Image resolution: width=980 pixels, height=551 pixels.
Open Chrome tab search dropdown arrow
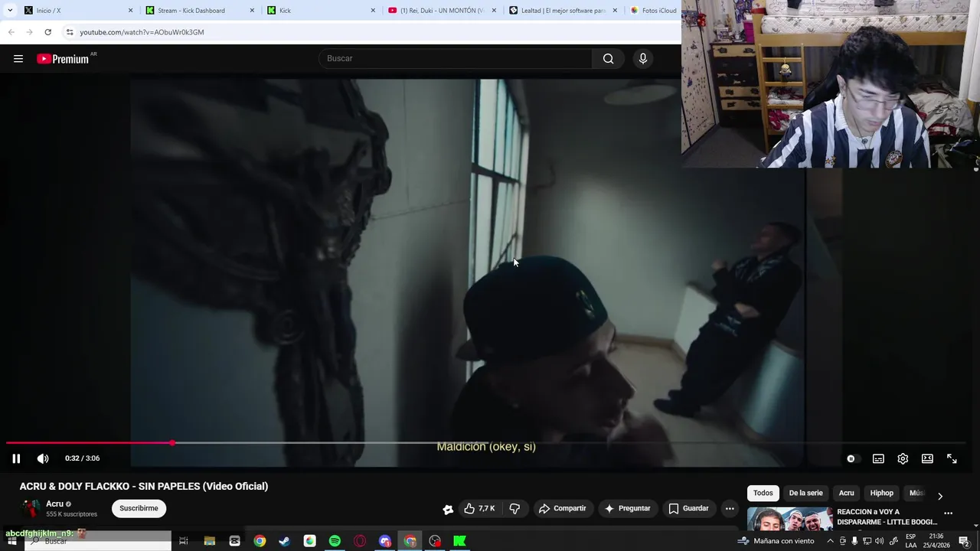[x=10, y=11]
